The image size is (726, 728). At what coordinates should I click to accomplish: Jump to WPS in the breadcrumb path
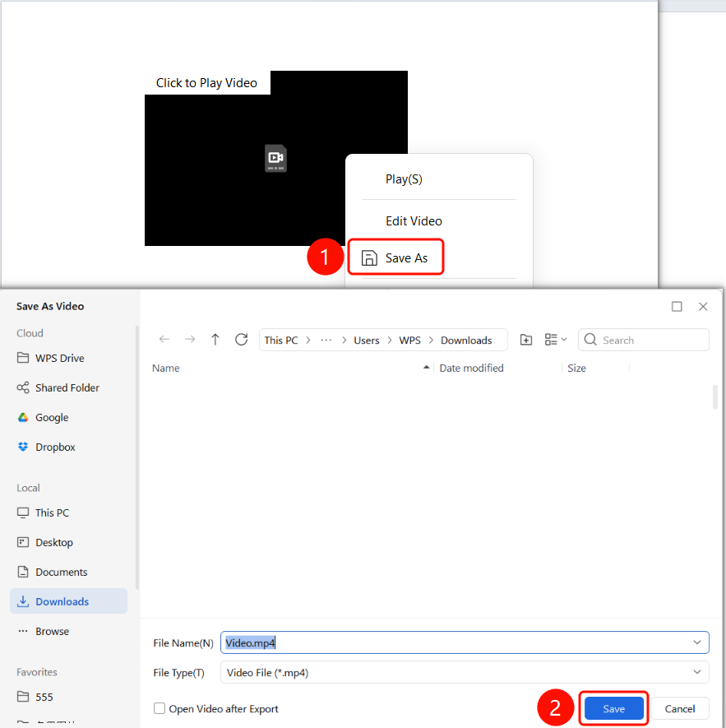pos(410,341)
